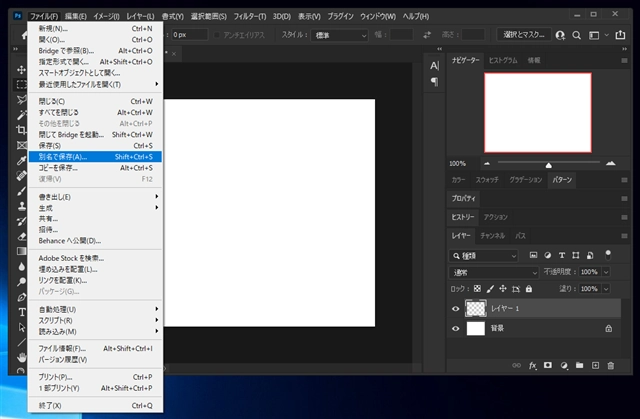The height and width of the screenshot is (419, 640).
Task: Open the Navigator panel menu icon
Action: point(624,60)
